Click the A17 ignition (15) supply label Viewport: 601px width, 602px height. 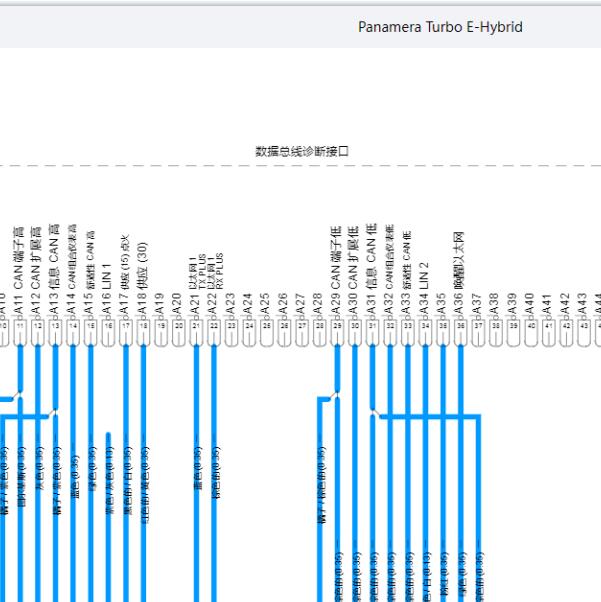125,275
